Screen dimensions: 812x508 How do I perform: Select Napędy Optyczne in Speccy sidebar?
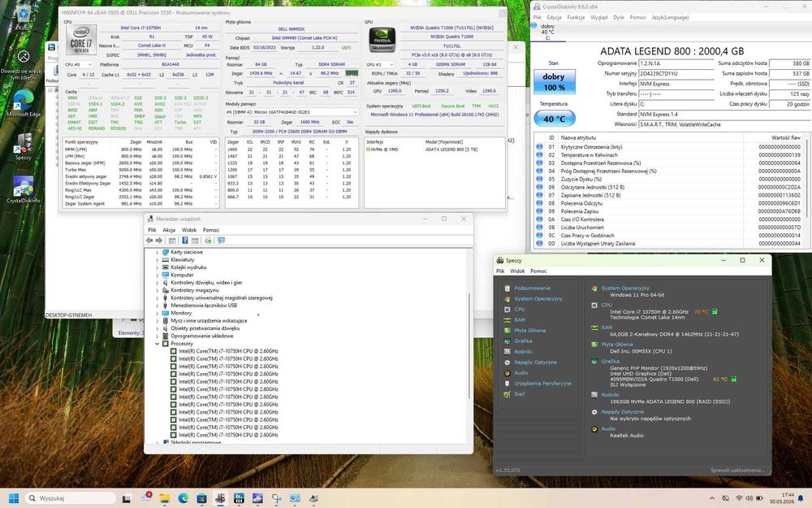click(x=535, y=363)
